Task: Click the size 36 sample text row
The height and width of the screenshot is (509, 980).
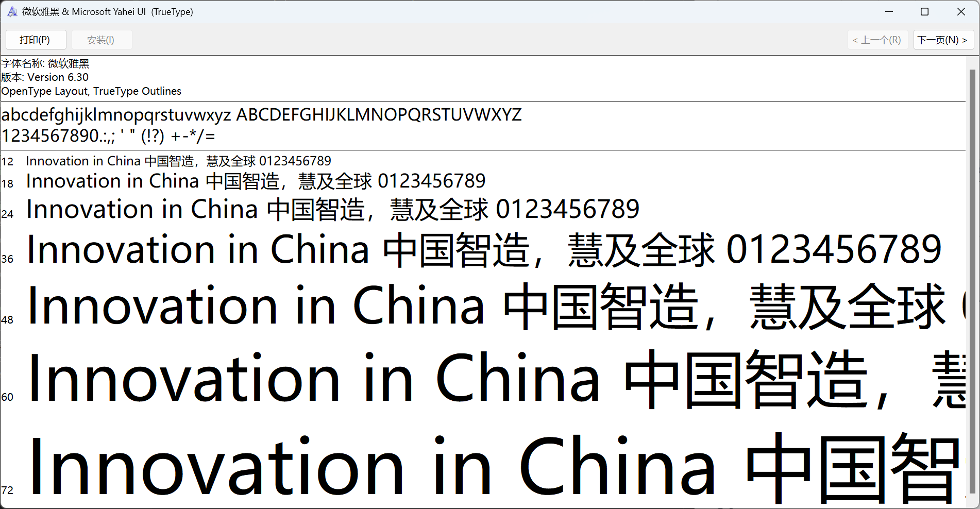Action: point(484,250)
